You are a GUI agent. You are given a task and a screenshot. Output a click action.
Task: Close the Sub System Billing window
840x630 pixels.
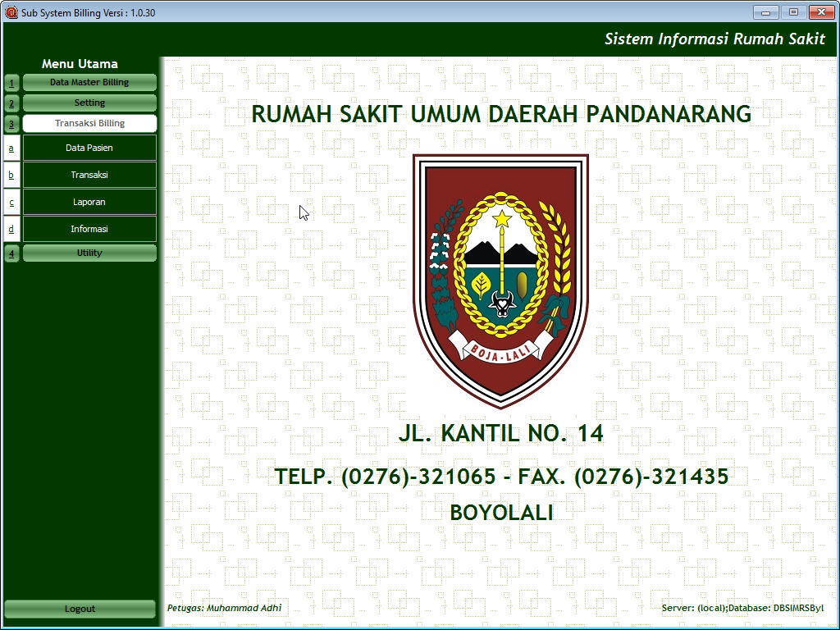click(821, 11)
